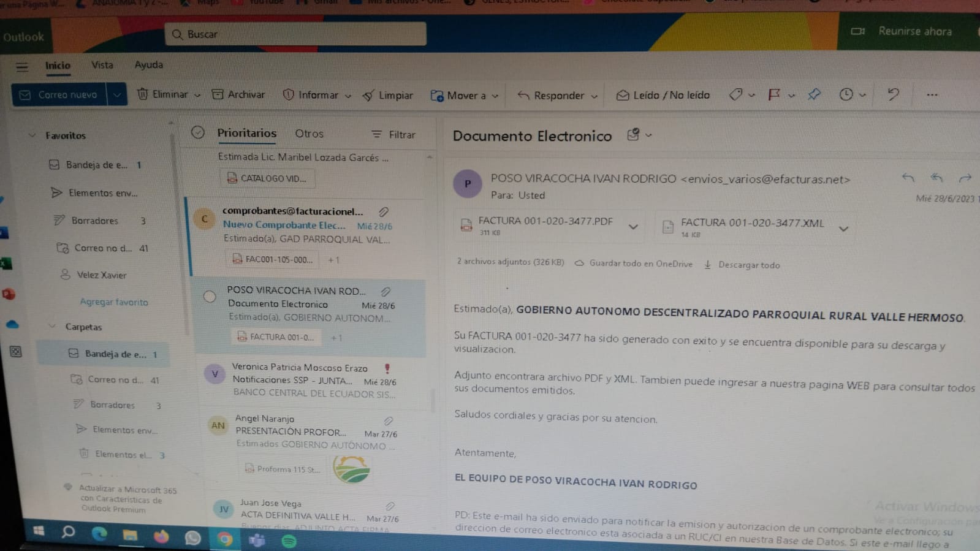Select the POSO VIRACOCHA message circle
This screenshot has height=551, width=980.
click(210, 297)
